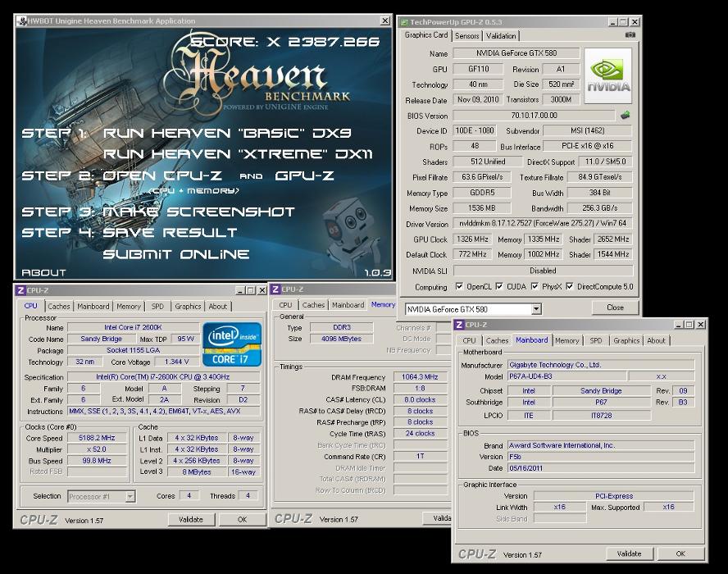Click the GPU-Z Close button

615,307
